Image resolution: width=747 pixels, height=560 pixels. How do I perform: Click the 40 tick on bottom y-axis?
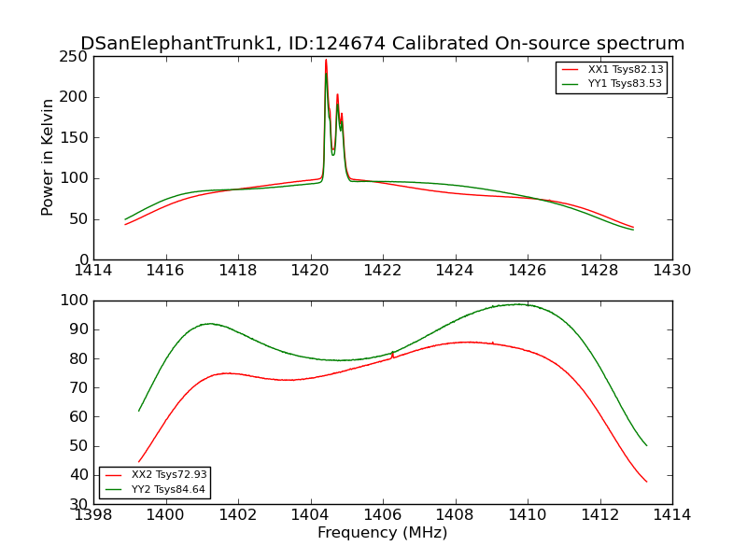[78, 475]
